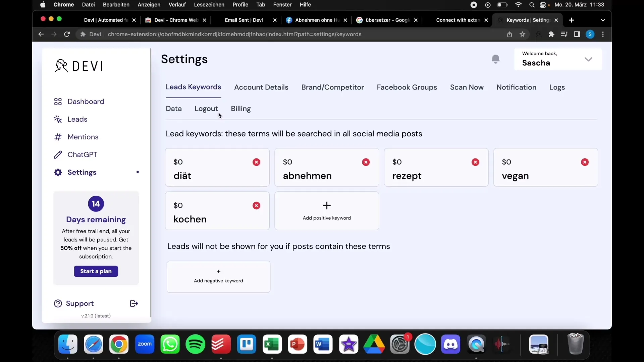The image size is (644, 362).
Task: Click the logout/exit icon next to Support
Action: 134,304
